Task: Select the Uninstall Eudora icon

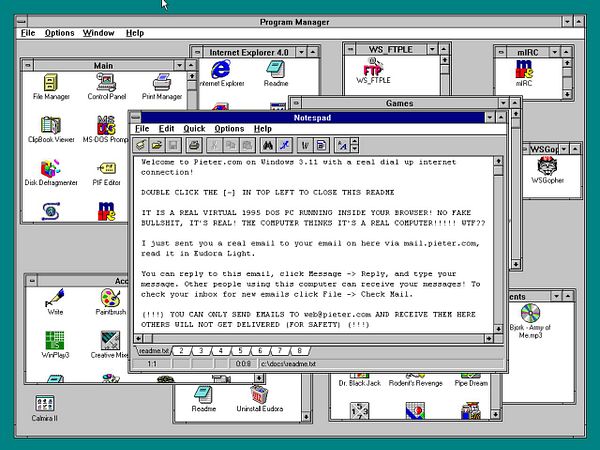Action: 259,399
